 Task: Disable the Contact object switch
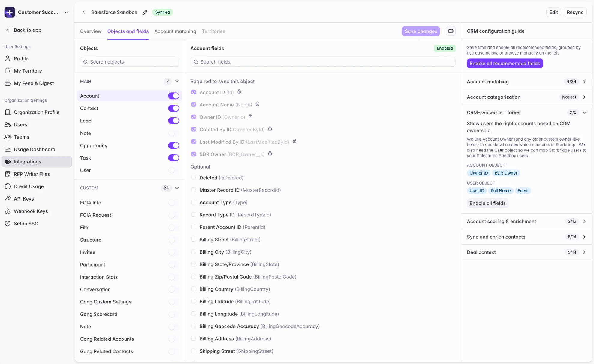pos(173,108)
